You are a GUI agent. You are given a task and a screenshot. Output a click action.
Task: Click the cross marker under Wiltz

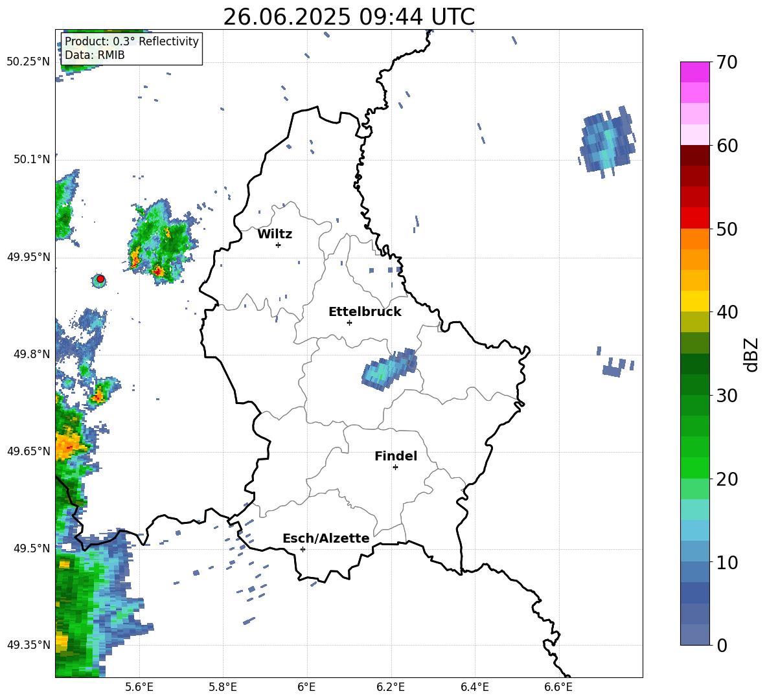tap(279, 245)
